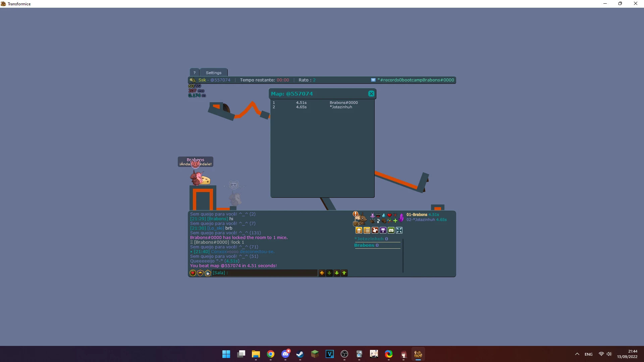This screenshot has width=644, height=362.
Task: Open the question mark help tab
Action: coord(194,73)
